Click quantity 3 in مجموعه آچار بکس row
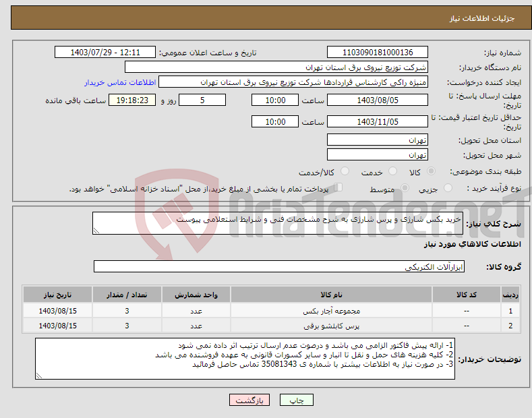Viewport: 532px width, 418px height. click(127, 311)
